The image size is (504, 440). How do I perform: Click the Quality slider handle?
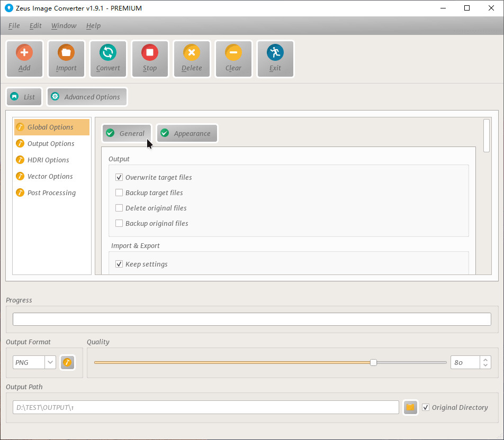coord(373,363)
